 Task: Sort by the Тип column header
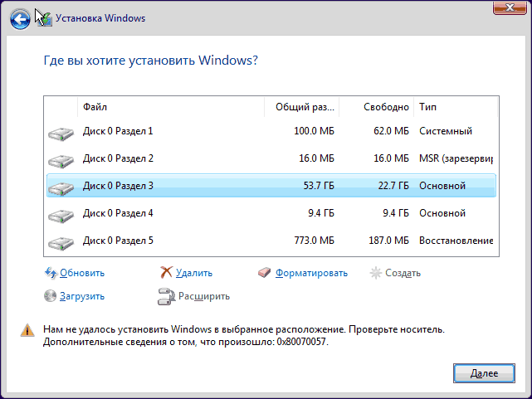click(x=456, y=107)
